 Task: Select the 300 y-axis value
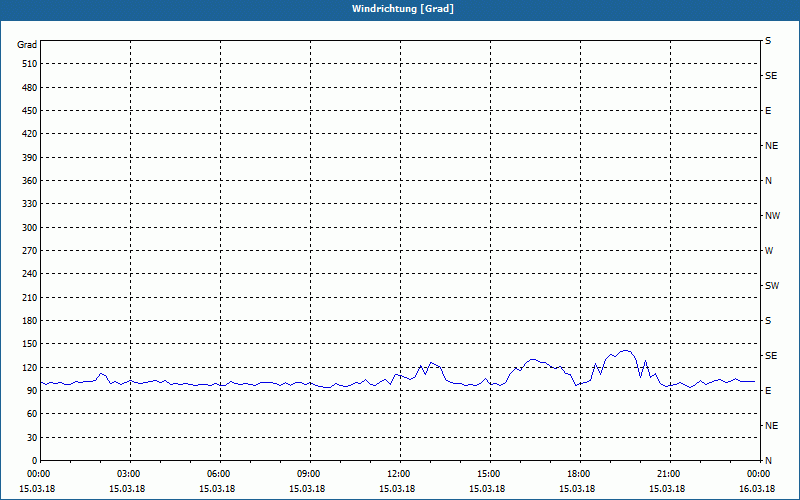point(30,228)
